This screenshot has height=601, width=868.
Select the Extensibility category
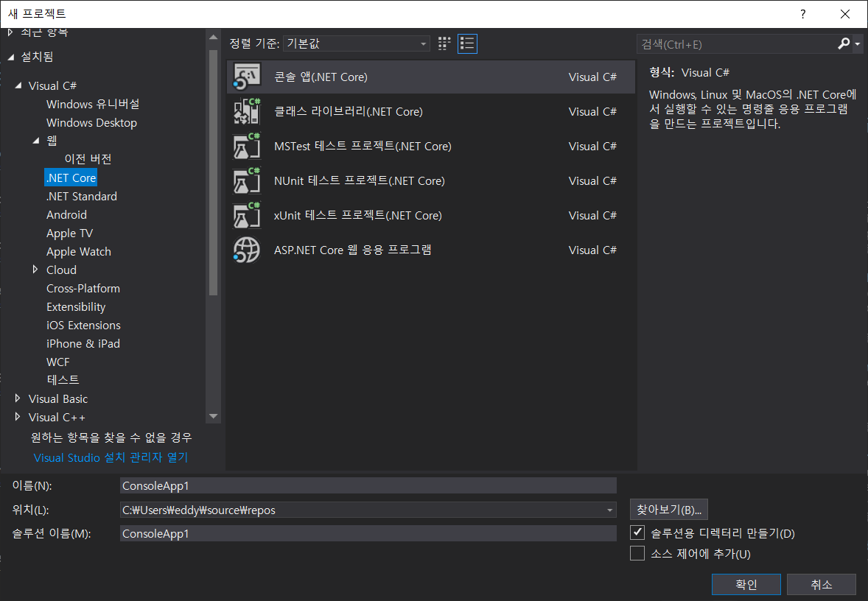[76, 306]
